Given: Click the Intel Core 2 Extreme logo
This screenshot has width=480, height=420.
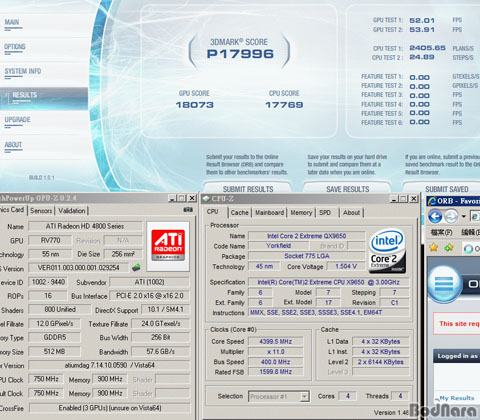Looking at the screenshot, I should coord(387,251).
